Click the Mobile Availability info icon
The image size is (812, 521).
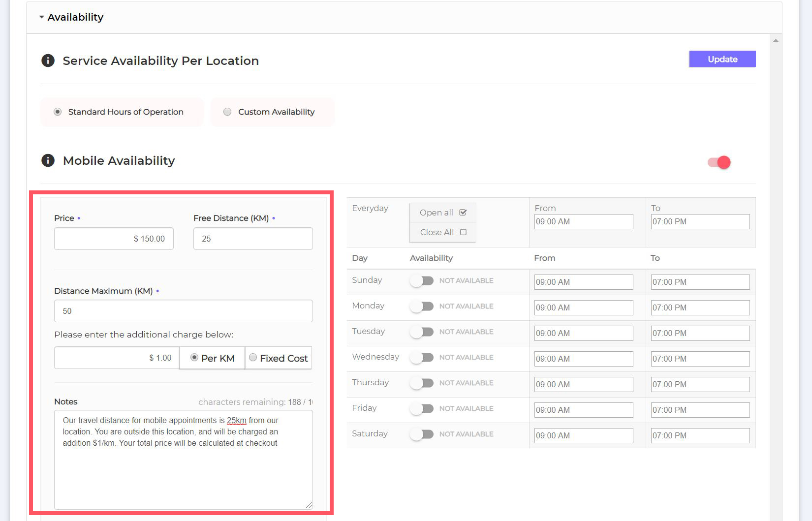click(48, 160)
